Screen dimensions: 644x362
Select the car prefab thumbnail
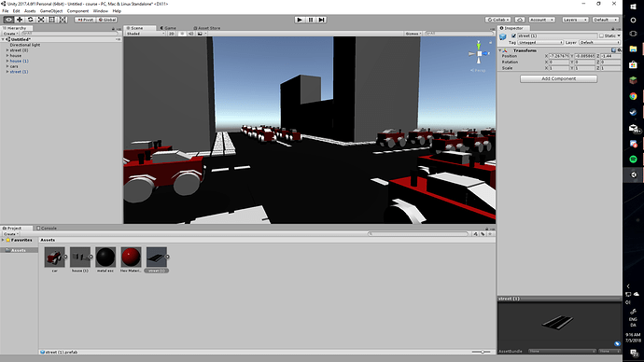coord(55,258)
